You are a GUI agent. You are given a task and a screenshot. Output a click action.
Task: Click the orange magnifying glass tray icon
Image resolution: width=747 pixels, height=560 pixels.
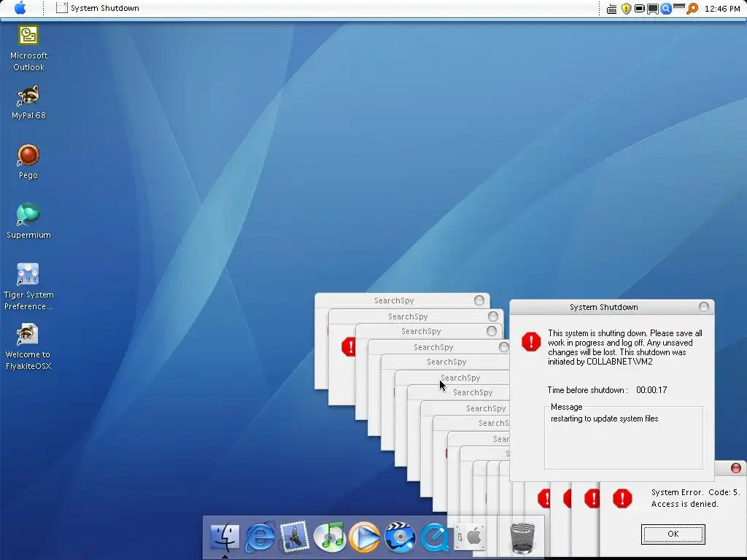(692, 9)
